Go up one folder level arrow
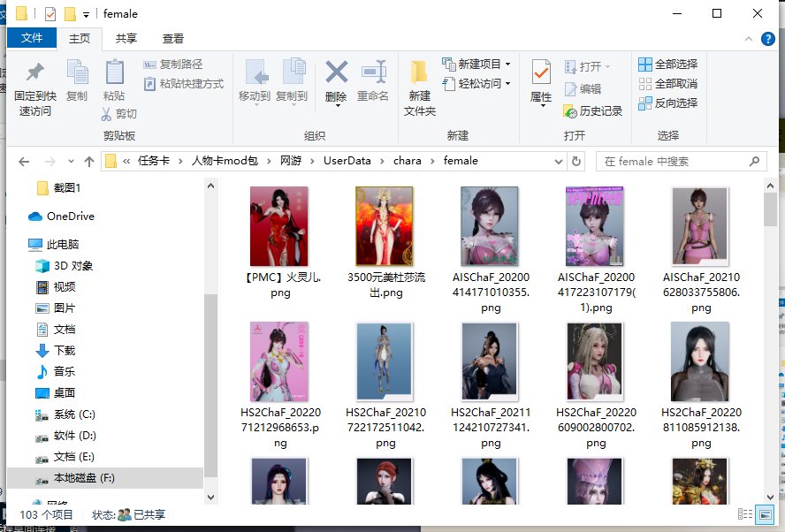Viewport: 785px width, 532px height. [89, 161]
